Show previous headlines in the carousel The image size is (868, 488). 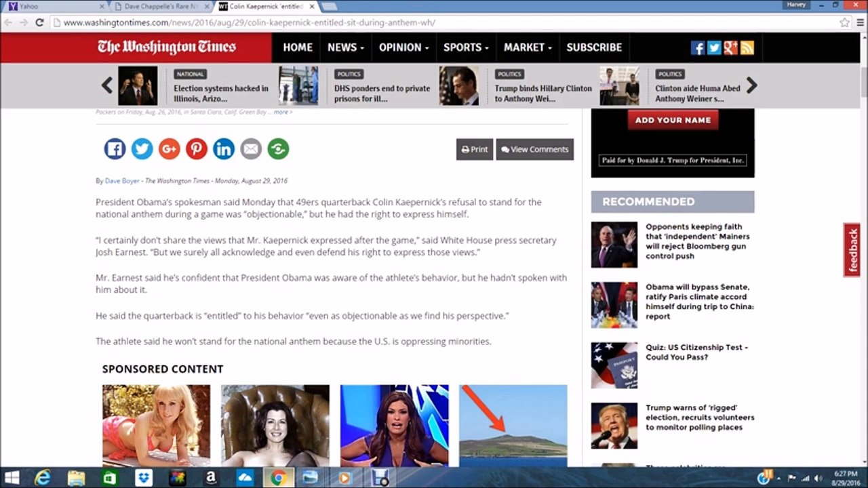point(107,85)
